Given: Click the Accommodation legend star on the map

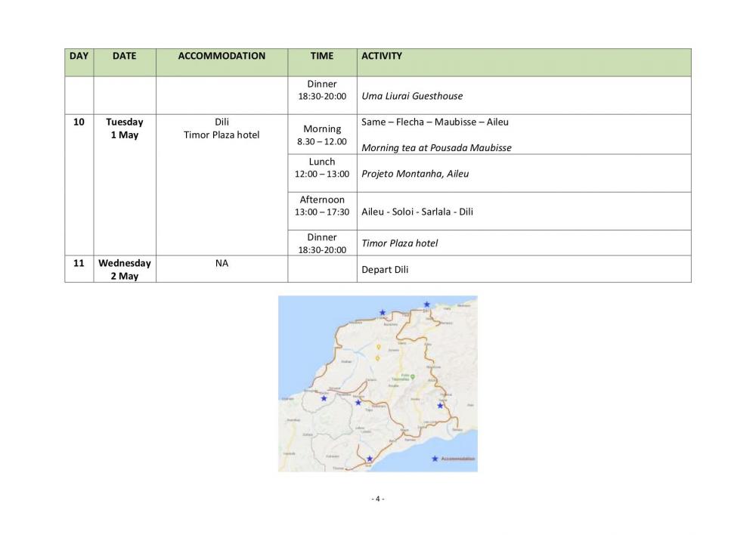Looking at the screenshot, I should pyautogui.click(x=435, y=459).
